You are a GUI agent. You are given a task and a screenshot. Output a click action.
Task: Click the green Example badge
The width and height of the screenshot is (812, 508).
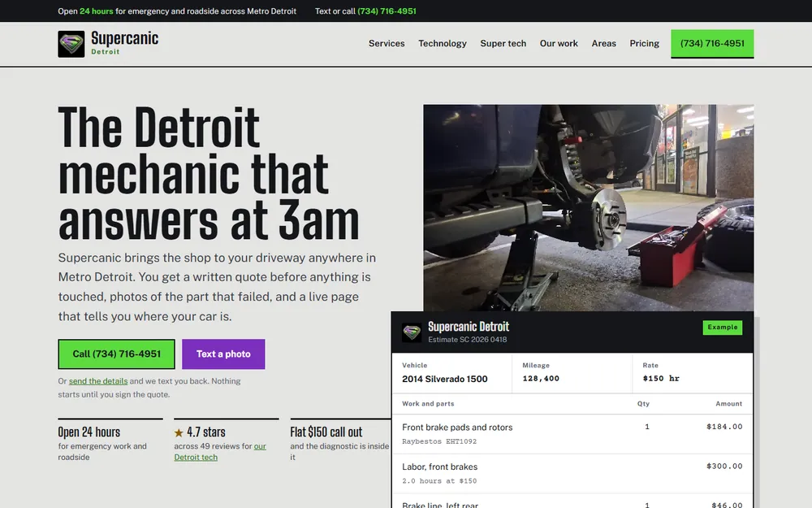pyautogui.click(x=723, y=327)
